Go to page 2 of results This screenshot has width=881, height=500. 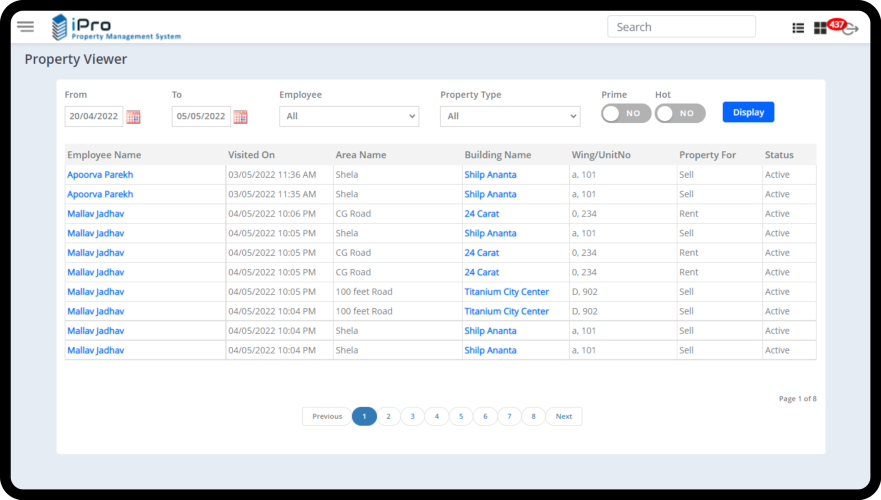388,416
